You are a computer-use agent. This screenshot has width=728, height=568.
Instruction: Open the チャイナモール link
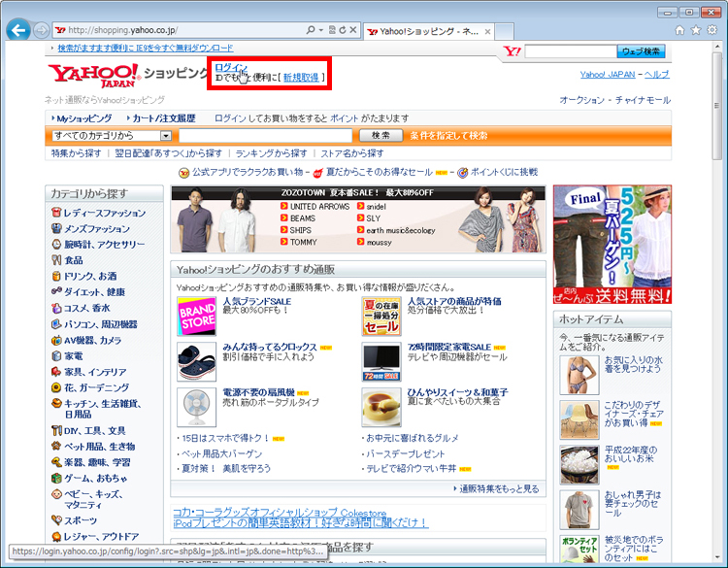643,100
